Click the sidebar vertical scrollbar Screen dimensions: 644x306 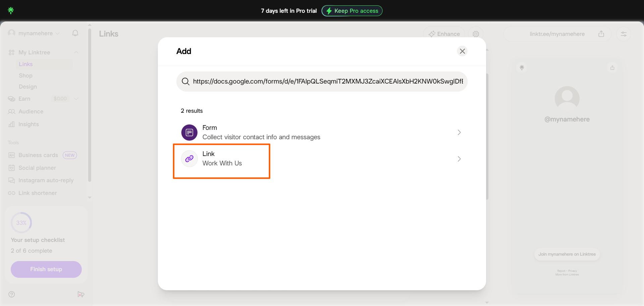[90, 105]
